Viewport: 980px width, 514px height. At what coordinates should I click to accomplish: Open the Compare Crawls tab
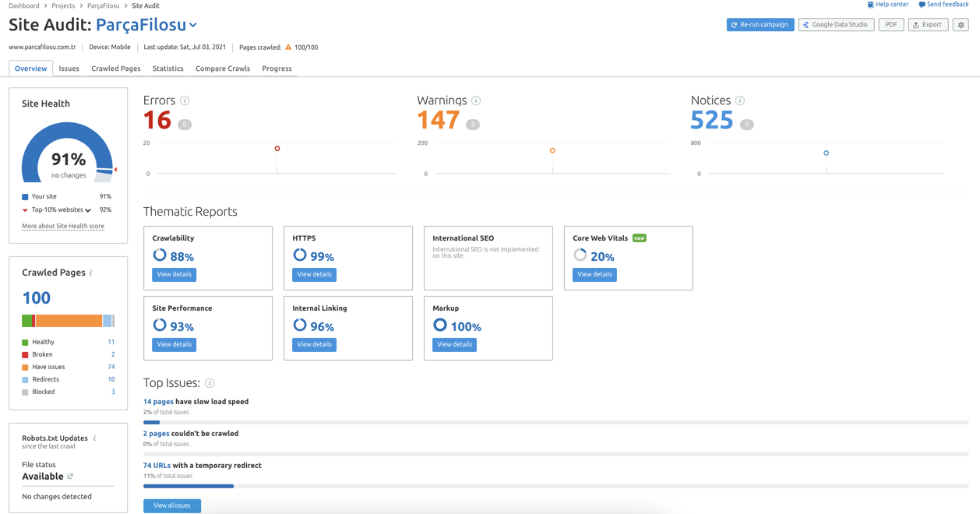coord(223,69)
